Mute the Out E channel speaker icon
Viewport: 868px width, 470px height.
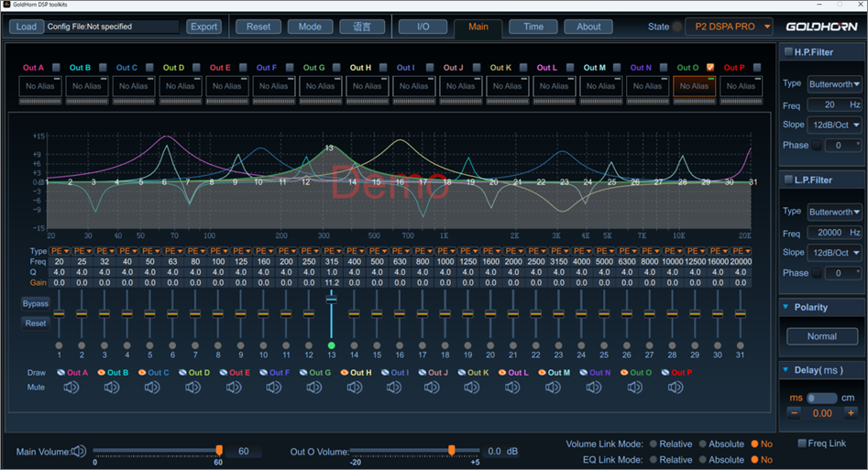pyautogui.click(x=234, y=388)
